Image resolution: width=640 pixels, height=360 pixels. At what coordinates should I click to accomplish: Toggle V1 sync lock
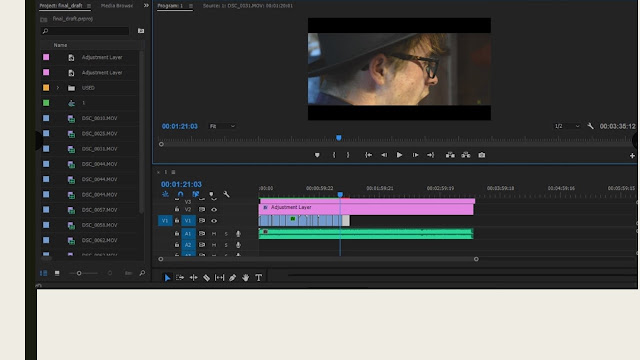pyautogui.click(x=202, y=221)
